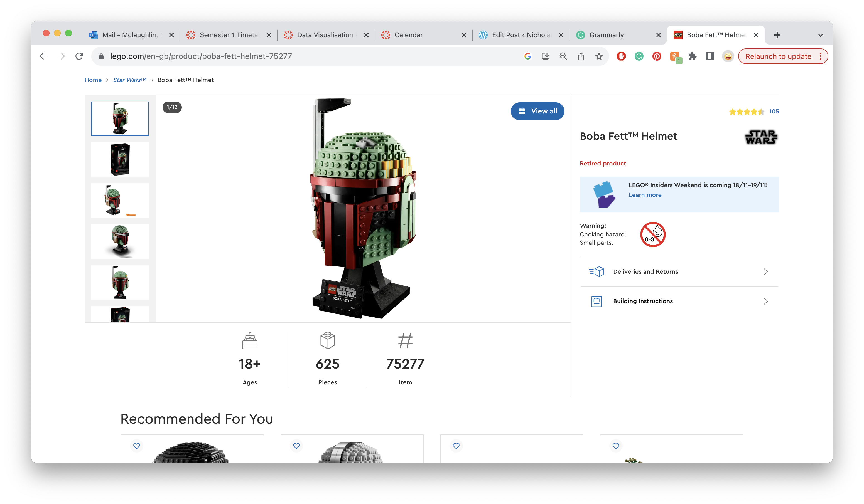The height and width of the screenshot is (504, 864).
Task: Click the bookmark star icon
Action: tap(599, 56)
